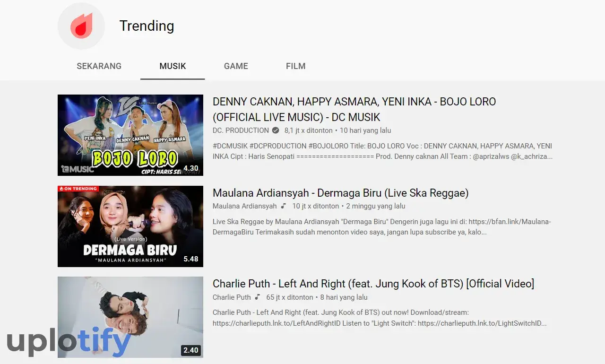Open the BOJO LORO video thumbnail
This screenshot has width=605, height=364.
click(x=130, y=135)
